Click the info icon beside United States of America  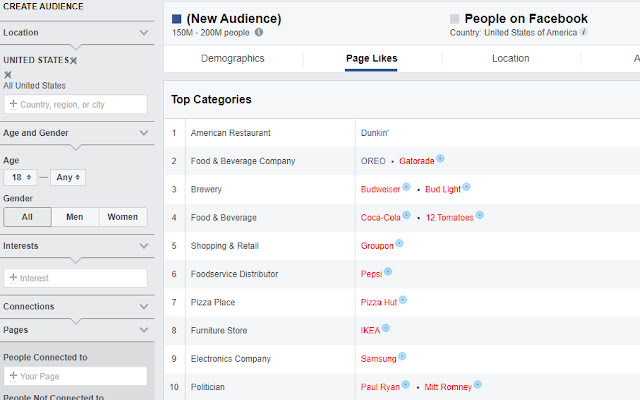pyautogui.click(x=584, y=32)
